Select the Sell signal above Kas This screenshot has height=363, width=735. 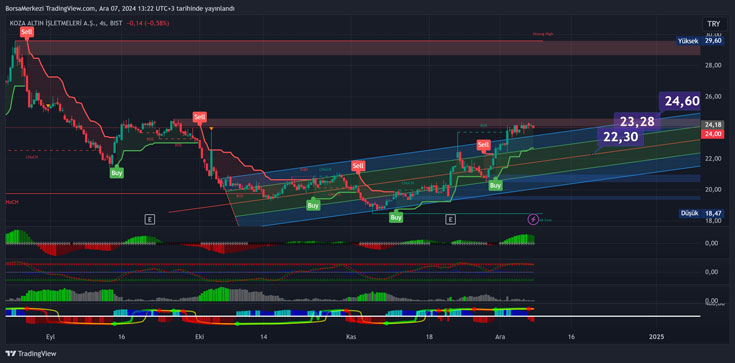point(358,166)
